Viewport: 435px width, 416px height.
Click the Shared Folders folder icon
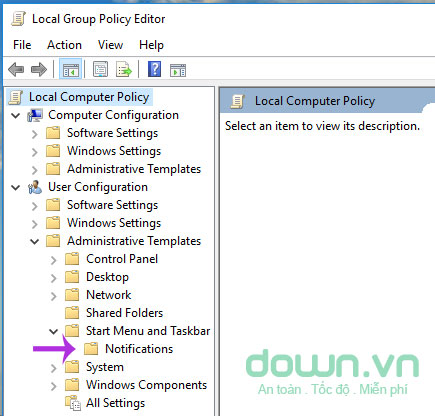(72, 313)
